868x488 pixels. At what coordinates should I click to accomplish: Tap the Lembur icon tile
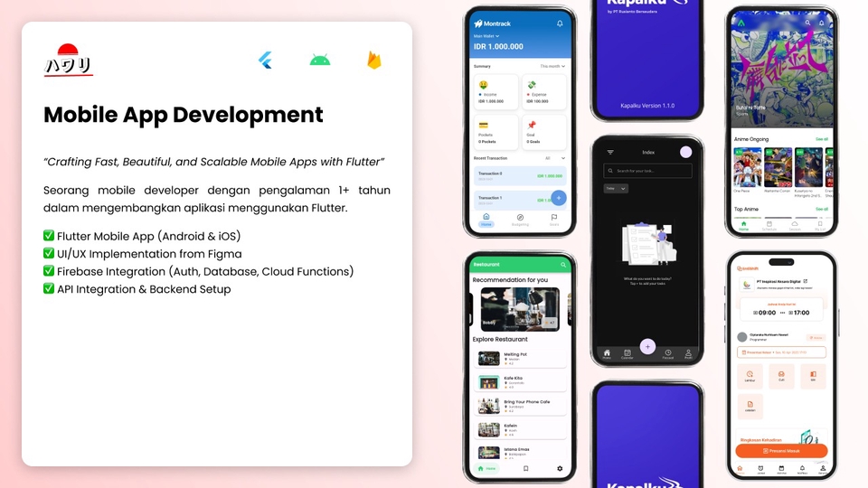750,376
